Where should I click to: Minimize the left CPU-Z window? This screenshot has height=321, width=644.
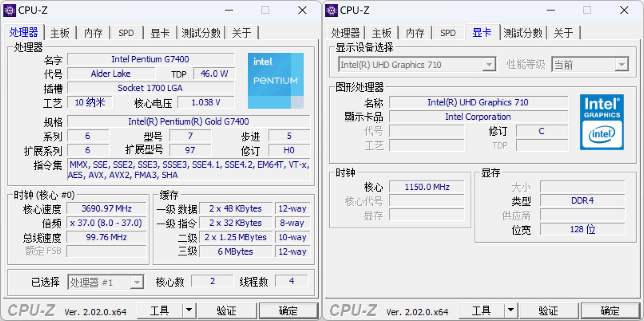[229, 10]
